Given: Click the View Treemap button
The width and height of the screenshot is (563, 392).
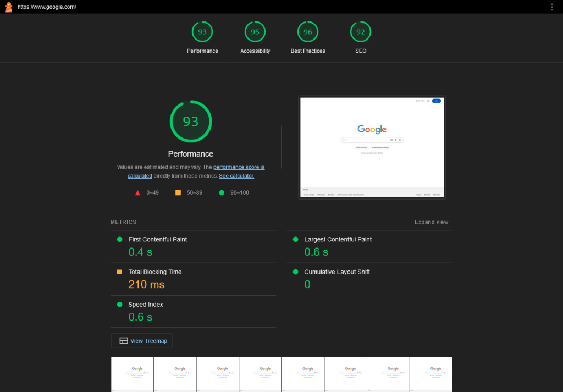Looking at the screenshot, I should [x=142, y=341].
